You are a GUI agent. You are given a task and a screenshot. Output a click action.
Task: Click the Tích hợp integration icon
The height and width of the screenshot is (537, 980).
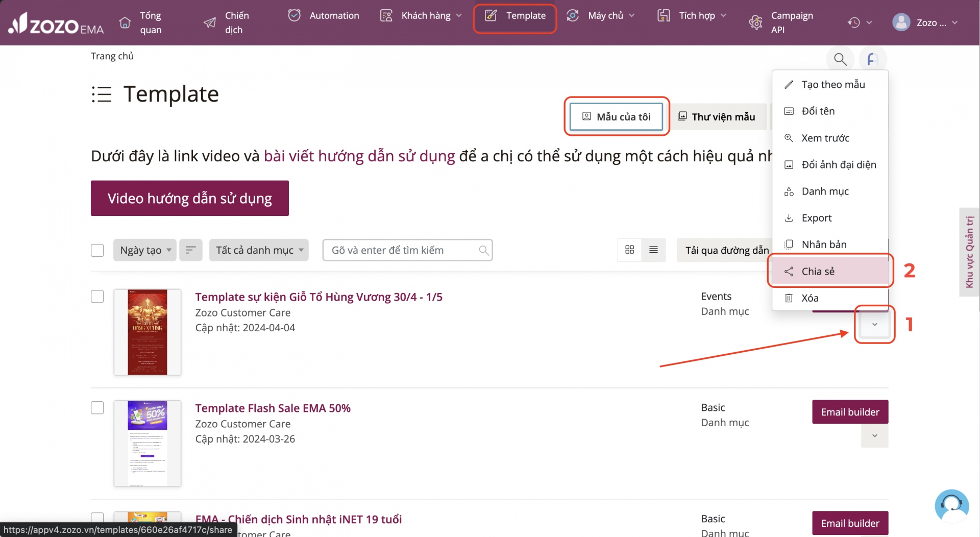[664, 15]
